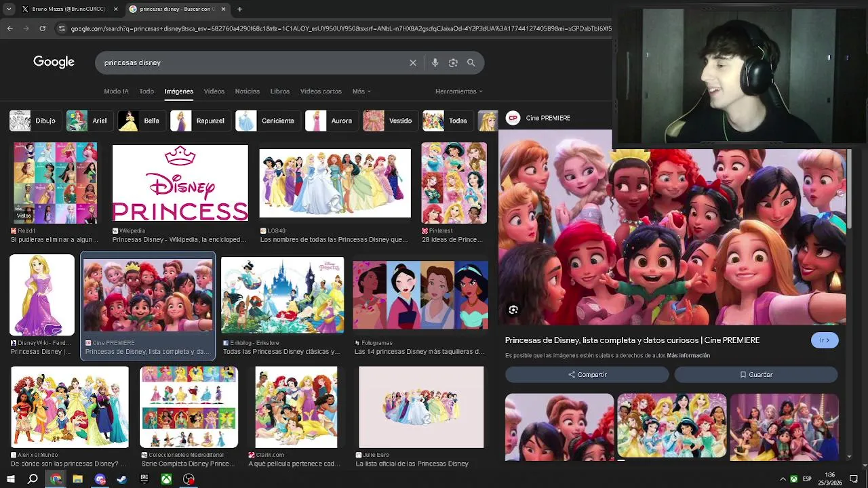Screen dimensions: 868x488
Task: Close the princesas disney search tab
Action: tap(223, 9)
